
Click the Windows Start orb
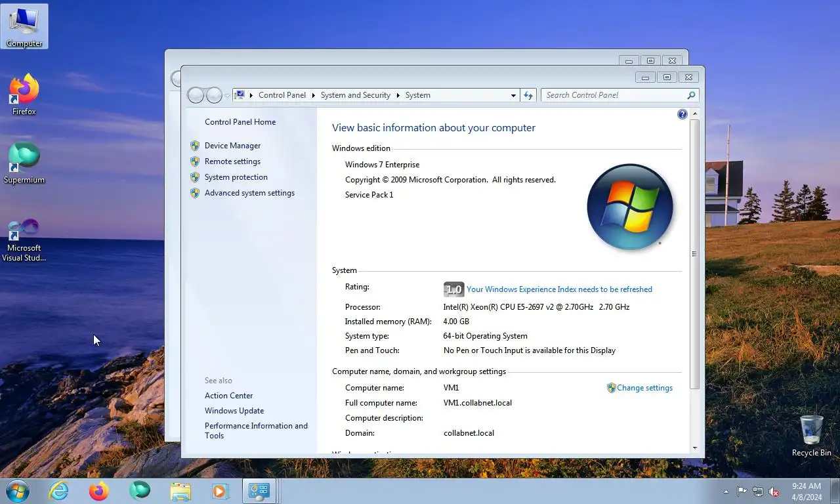[18, 491]
